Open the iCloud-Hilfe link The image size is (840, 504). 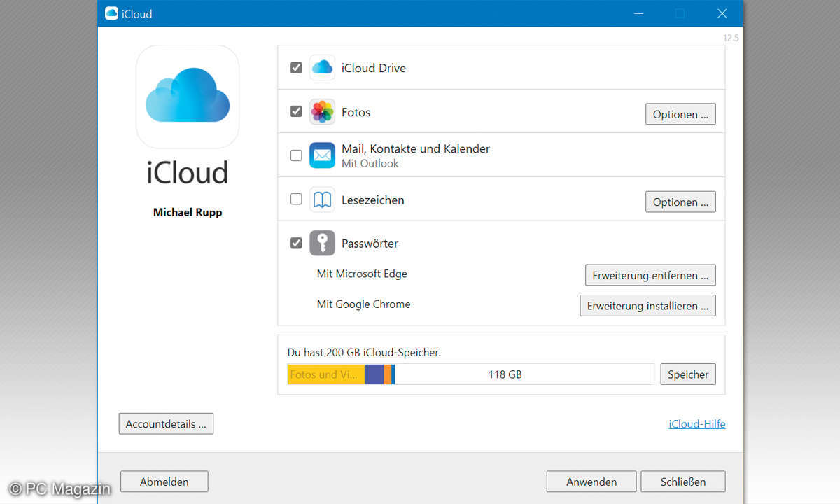point(697,423)
